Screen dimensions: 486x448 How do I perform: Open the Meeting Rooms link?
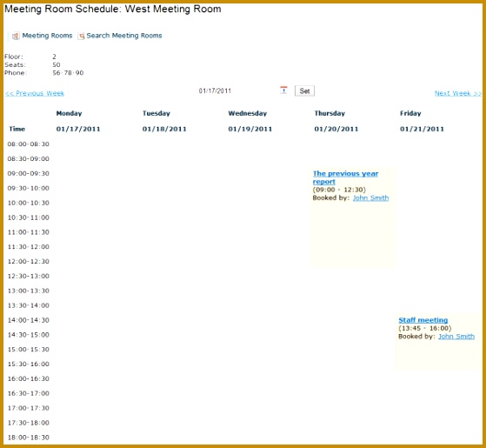[47, 36]
